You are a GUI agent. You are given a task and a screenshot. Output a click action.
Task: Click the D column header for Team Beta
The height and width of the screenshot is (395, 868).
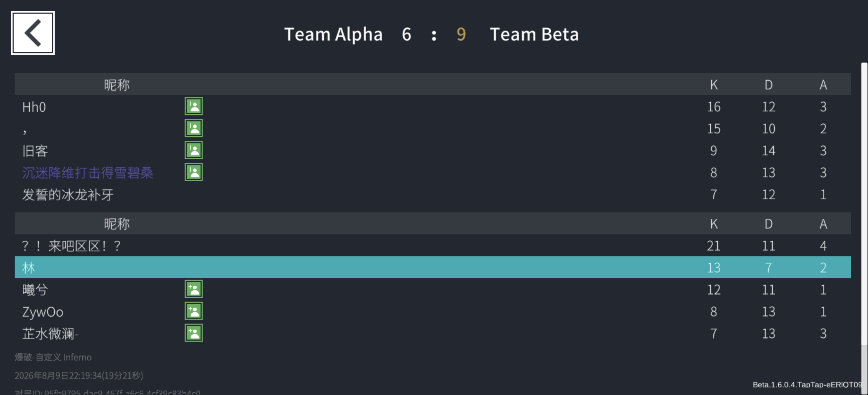coord(769,224)
